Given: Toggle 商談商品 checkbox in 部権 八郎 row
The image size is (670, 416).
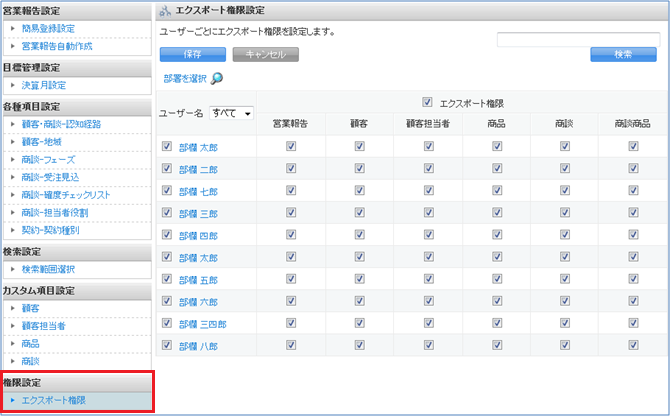Looking at the screenshot, I should pyautogui.click(x=633, y=346).
